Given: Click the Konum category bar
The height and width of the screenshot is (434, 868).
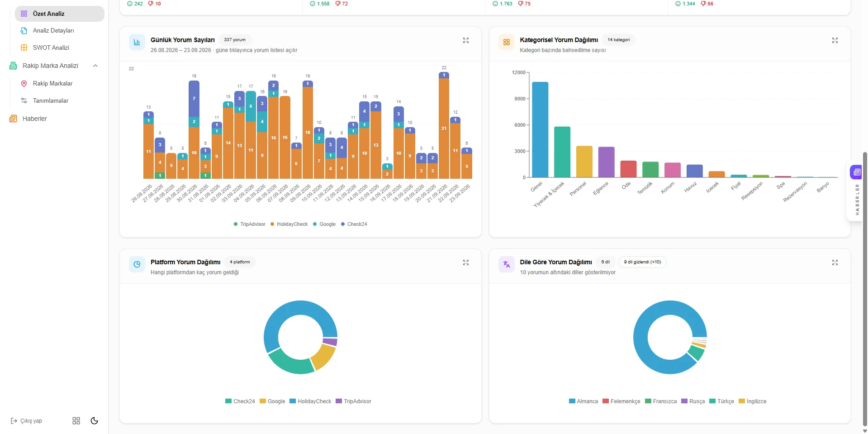Looking at the screenshot, I should click(x=673, y=170).
